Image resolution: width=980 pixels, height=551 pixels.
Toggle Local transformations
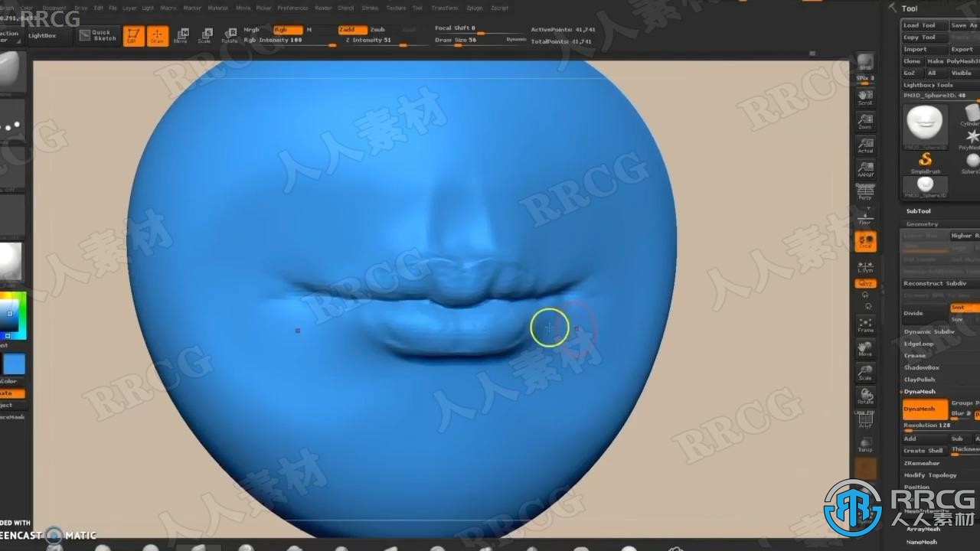865,241
